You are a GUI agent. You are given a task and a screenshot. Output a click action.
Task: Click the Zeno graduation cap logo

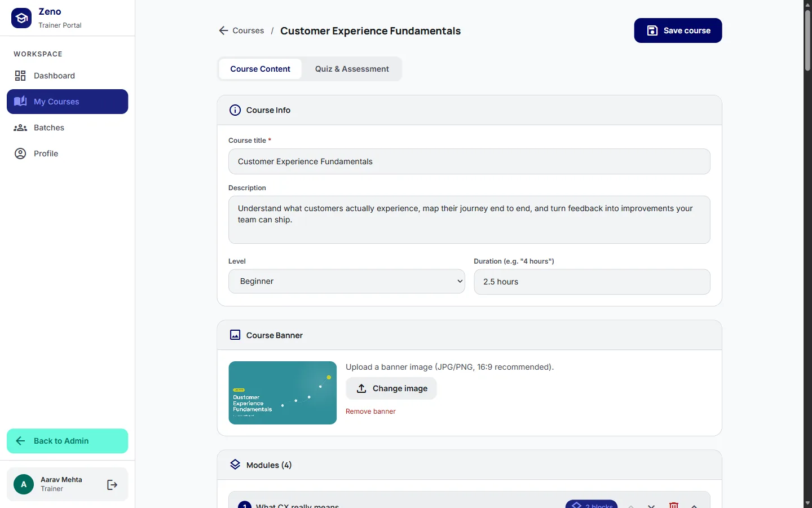tap(21, 18)
